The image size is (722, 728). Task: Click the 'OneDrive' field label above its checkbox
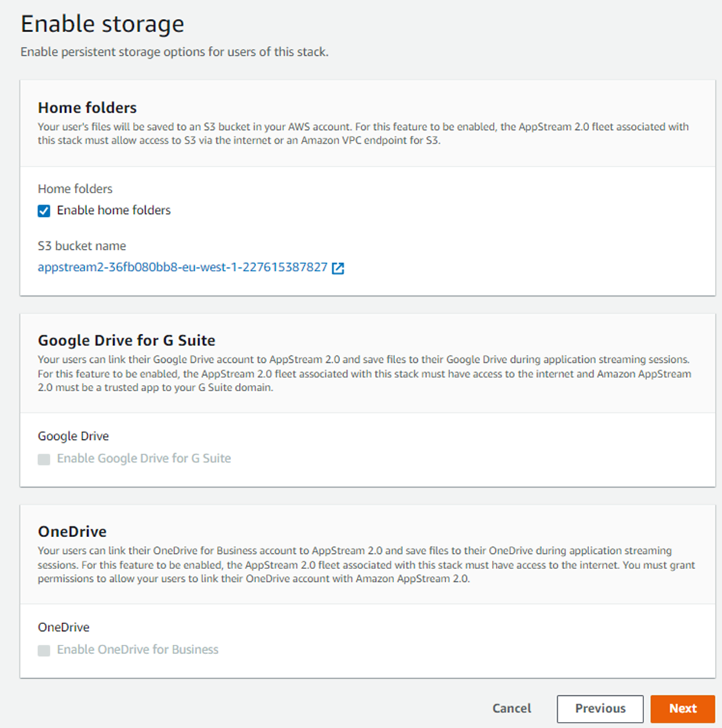pos(63,627)
